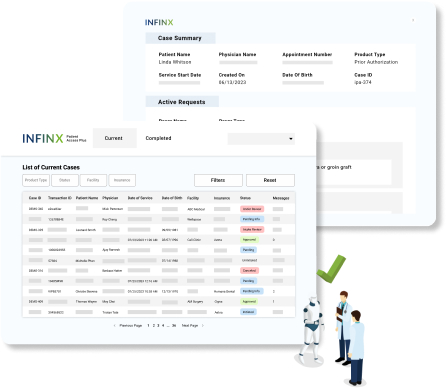Click the Case ID value ipa-374

tap(363, 82)
